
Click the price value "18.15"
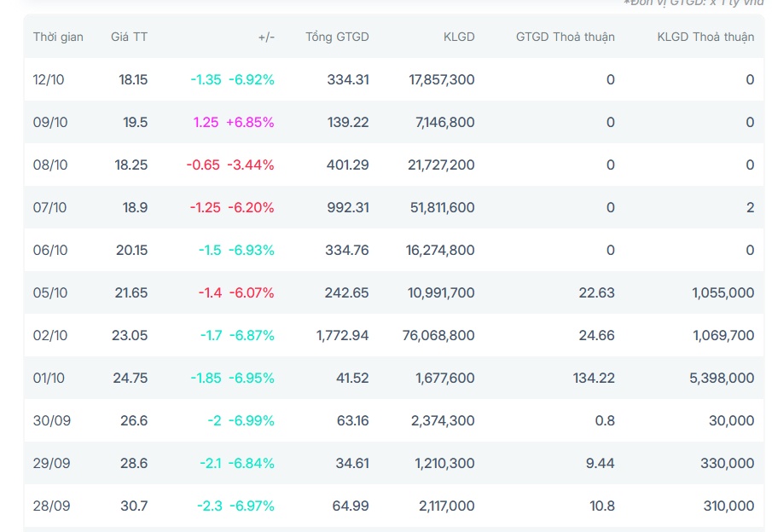coord(133,80)
